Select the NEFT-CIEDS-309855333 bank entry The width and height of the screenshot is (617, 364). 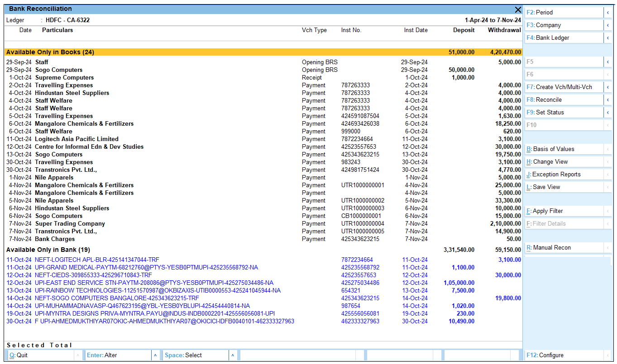point(263,275)
